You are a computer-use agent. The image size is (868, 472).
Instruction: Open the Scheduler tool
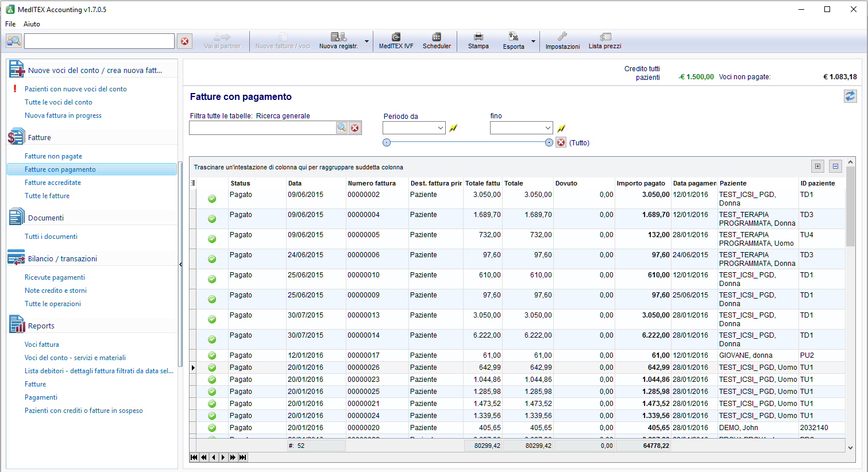coord(437,41)
